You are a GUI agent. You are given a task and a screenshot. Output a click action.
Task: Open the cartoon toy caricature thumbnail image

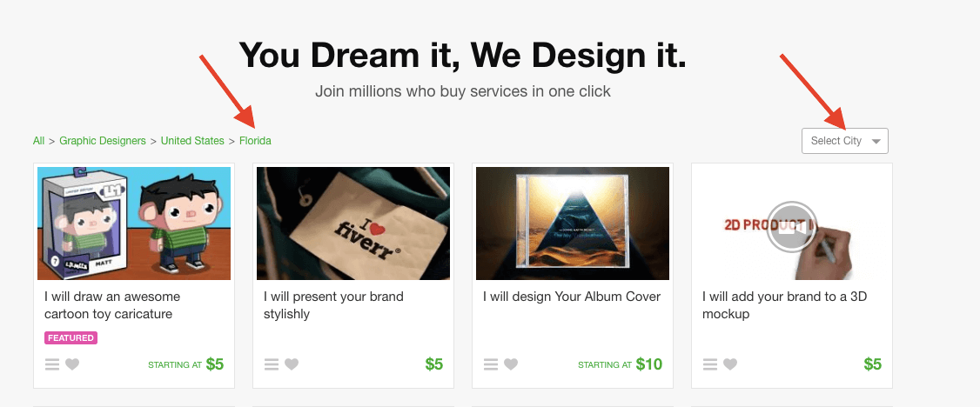point(134,223)
